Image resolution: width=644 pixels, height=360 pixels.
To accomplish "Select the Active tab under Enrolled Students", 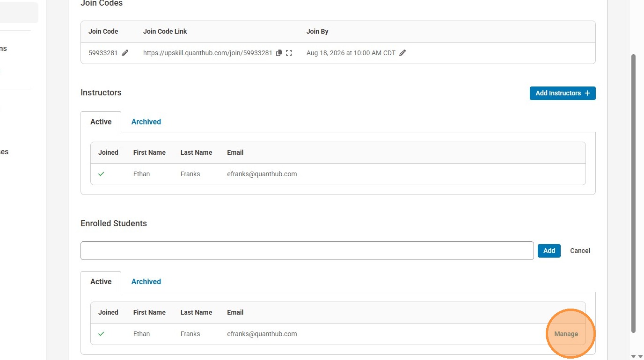I will point(101,281).
